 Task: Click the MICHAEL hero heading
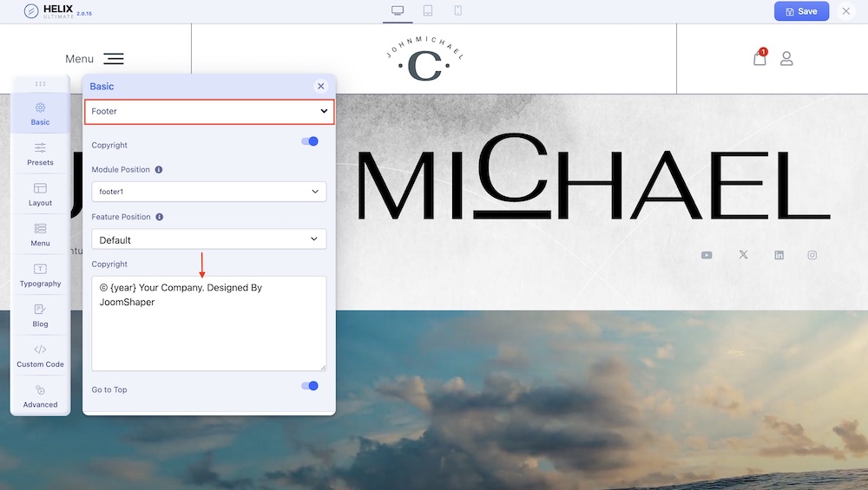(594, 177)
